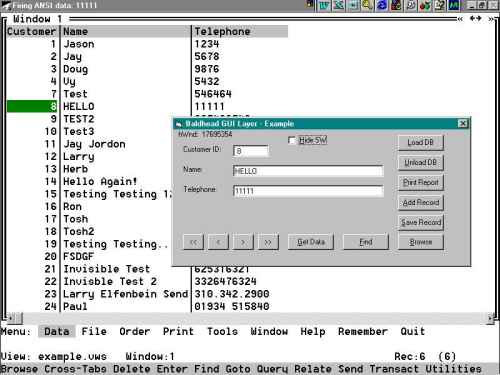Focus the Telephone input field containing 11111
Image resolution: width=500 pixels, height=375 pixels.
click(x=308, y=191)
